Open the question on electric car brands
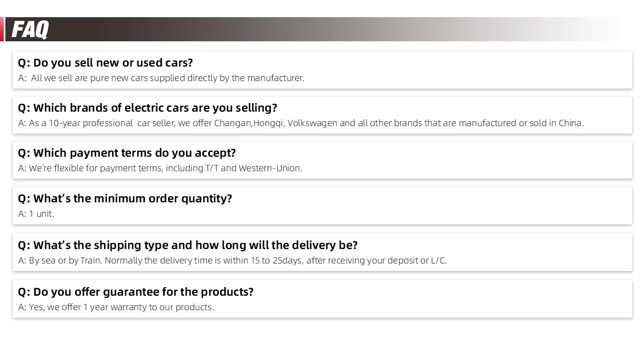Viewport: 644px width, 337px height. 148,108
